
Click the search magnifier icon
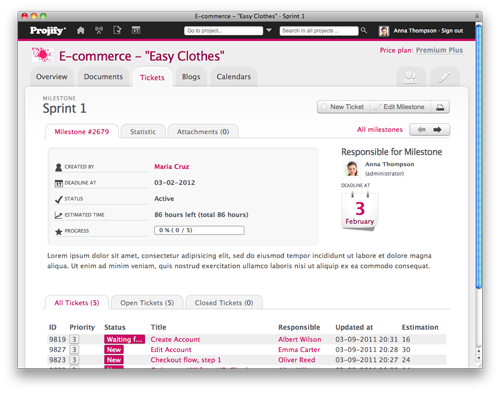tap(364, 30)
